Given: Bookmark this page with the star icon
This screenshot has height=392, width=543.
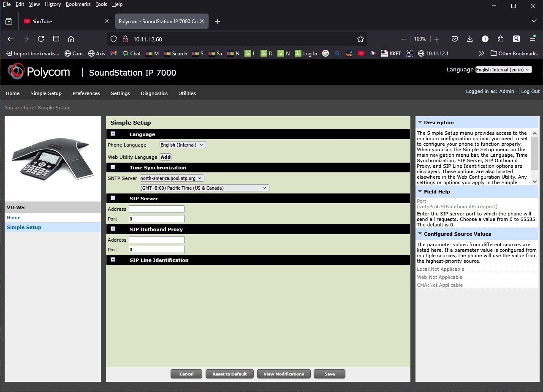Looking at the screenshot, I should (x=360, y=39).
